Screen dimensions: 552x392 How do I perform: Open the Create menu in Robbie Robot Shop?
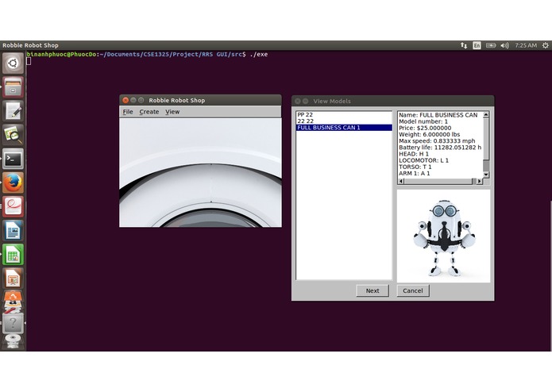coord(149,112)
